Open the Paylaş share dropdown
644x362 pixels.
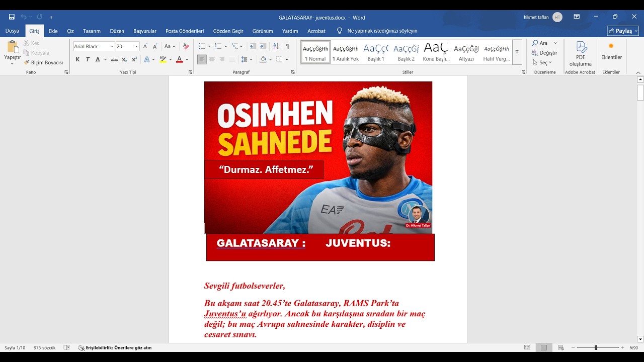(x=623, y=31)
